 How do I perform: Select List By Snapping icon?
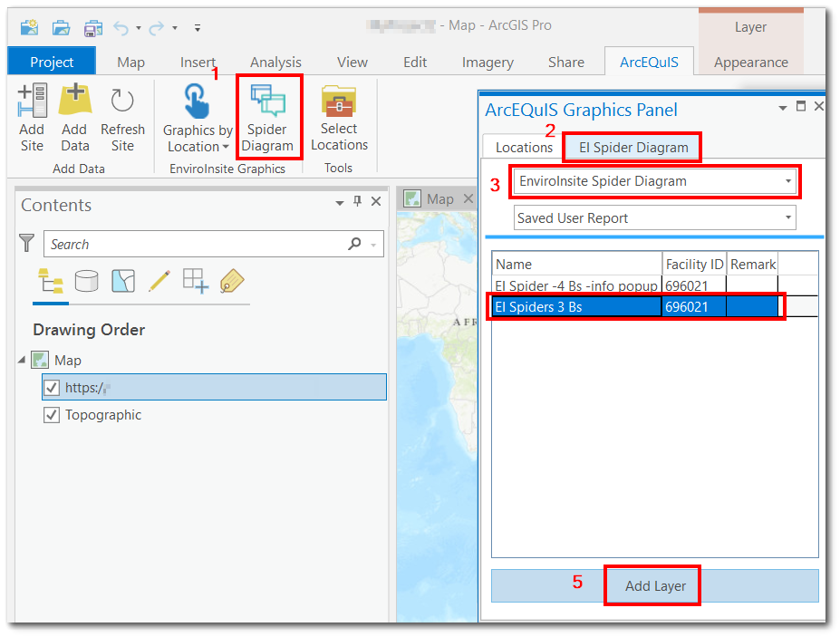click(196, 281)
